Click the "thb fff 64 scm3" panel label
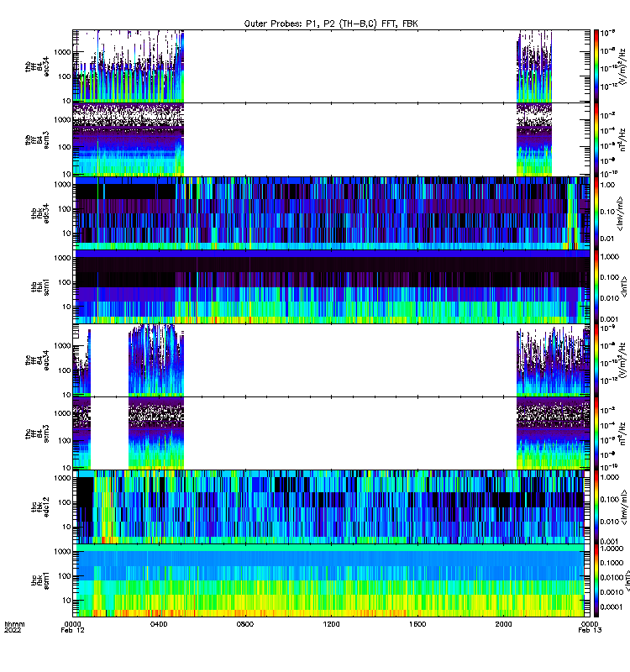Image resolution: width=630 pixels, height=672 pixels. 37,139
